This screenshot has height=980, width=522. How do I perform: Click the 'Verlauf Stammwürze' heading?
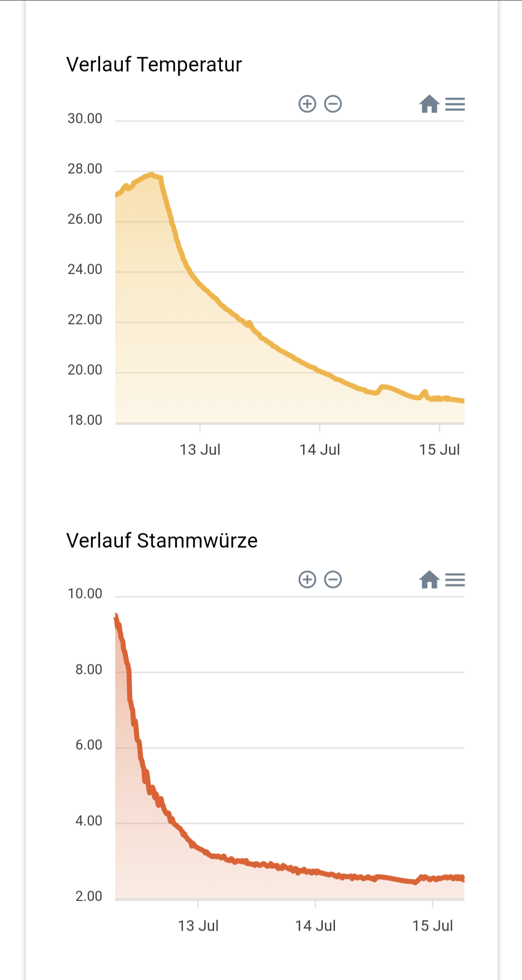[162, 541]
